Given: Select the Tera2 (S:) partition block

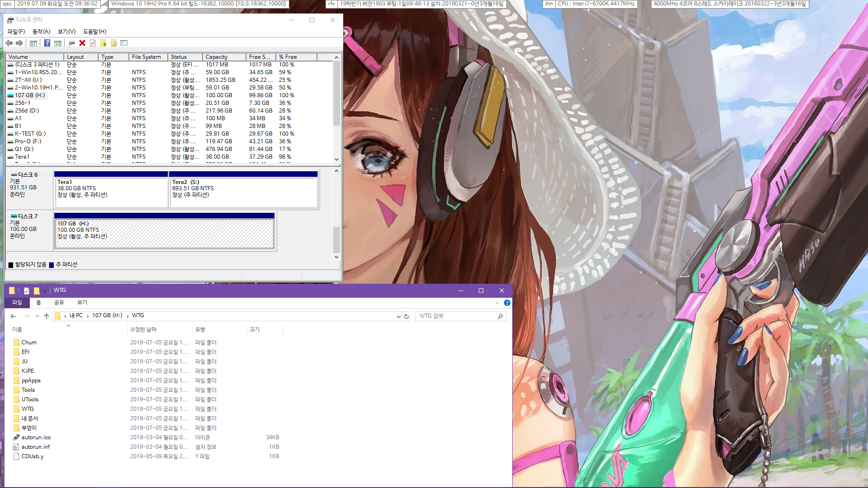Looking at the screenshot, I should click(243, 190).
